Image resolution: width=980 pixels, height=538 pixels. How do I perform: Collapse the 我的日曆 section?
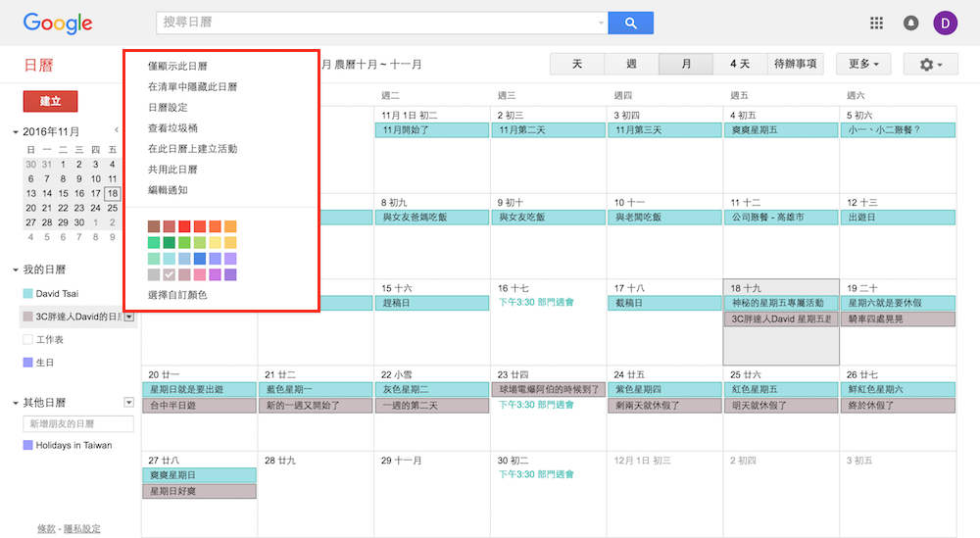[x=16, y=269]
